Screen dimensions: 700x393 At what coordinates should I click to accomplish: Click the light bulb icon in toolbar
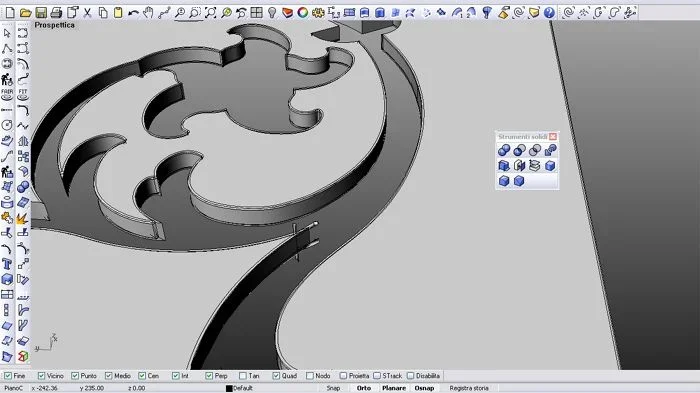coord(272,13)
